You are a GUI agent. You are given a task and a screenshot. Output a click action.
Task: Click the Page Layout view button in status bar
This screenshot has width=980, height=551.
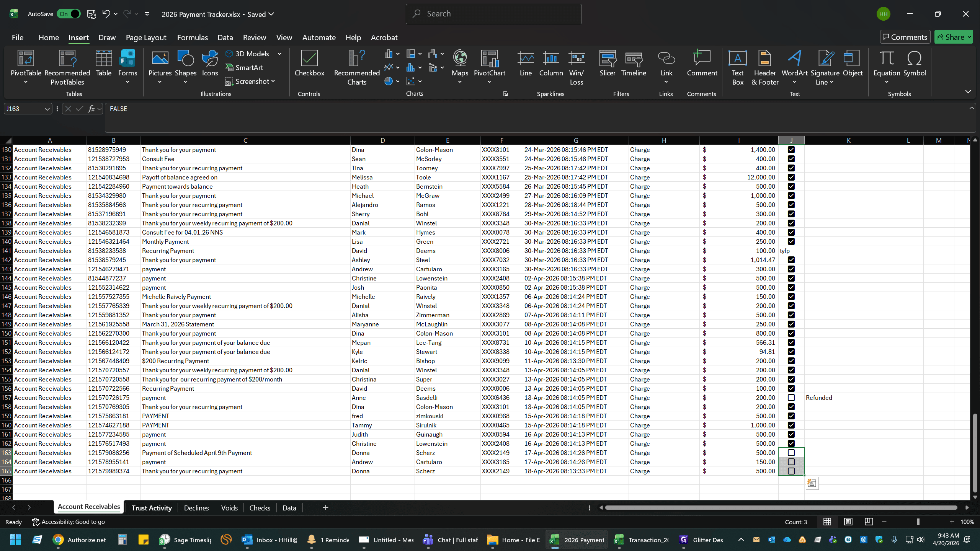tap(848, 522)
